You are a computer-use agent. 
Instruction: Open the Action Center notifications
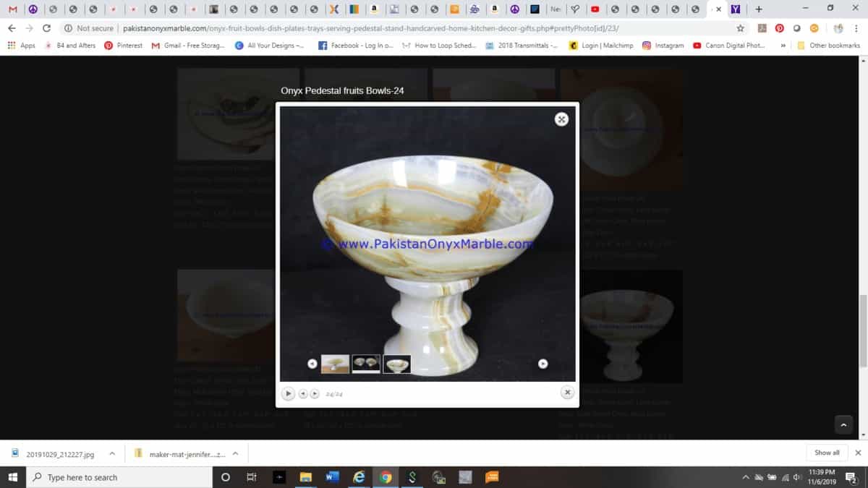[x=851, y=477]
